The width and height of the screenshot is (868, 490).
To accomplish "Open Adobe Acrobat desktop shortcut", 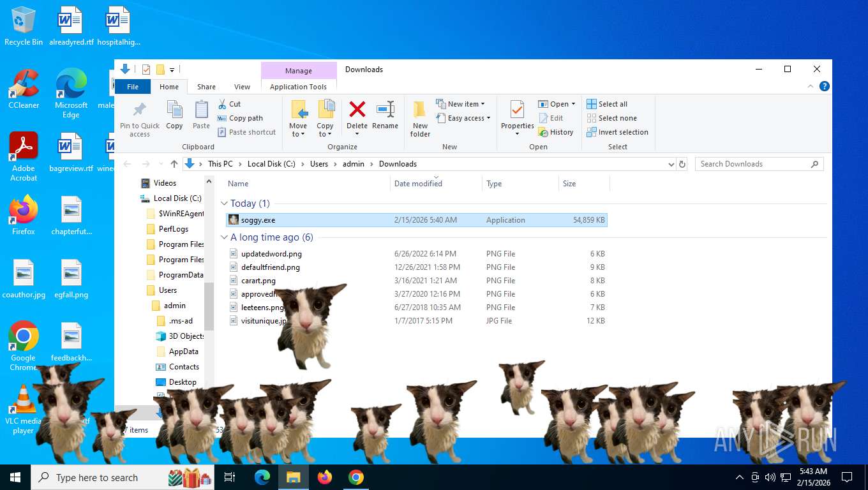I will click(24, 156).
